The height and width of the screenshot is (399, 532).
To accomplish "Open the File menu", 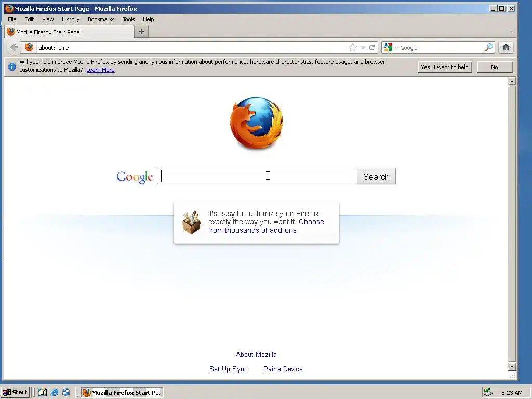I will [12, 19].
